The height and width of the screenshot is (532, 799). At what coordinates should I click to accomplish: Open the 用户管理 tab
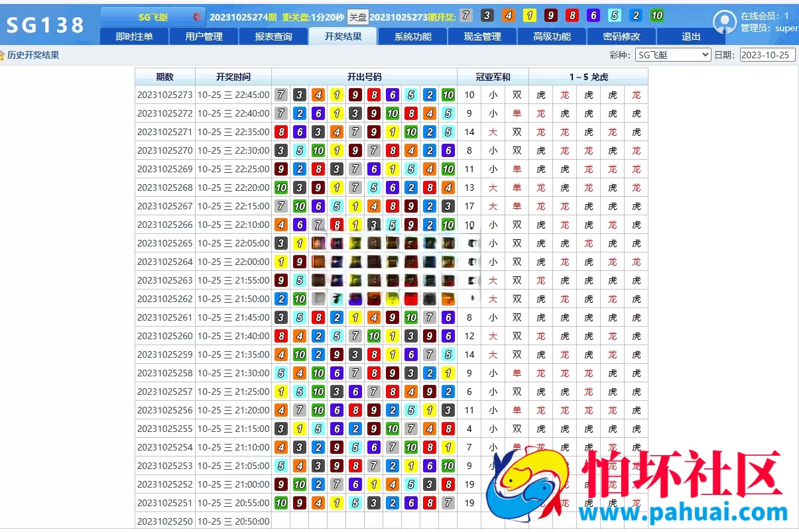204,37
